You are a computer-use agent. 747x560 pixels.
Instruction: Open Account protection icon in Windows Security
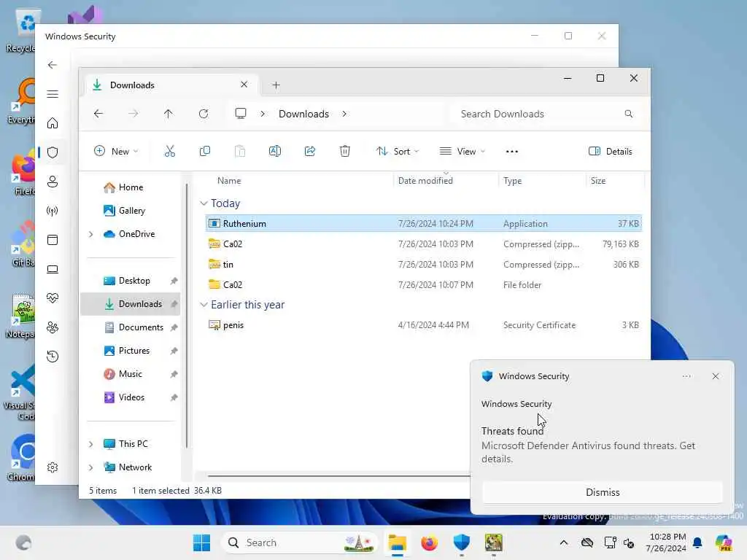click(x=53, y=182)
